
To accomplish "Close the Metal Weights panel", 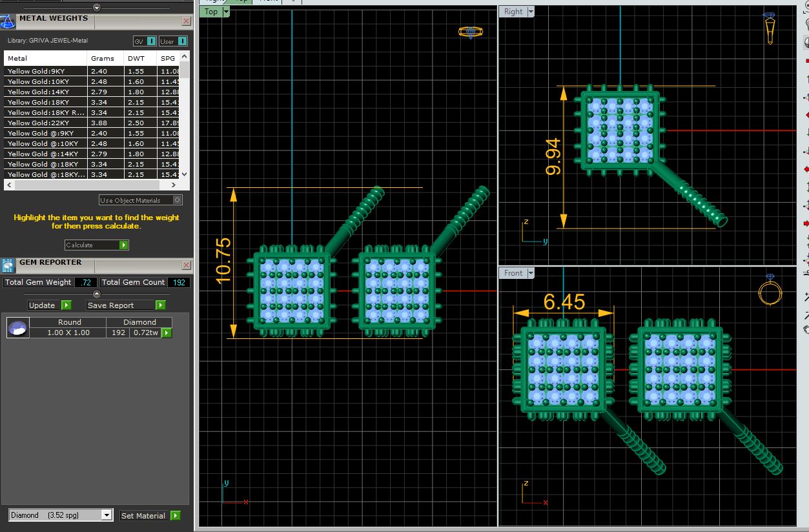I will (x=186, y=21).
